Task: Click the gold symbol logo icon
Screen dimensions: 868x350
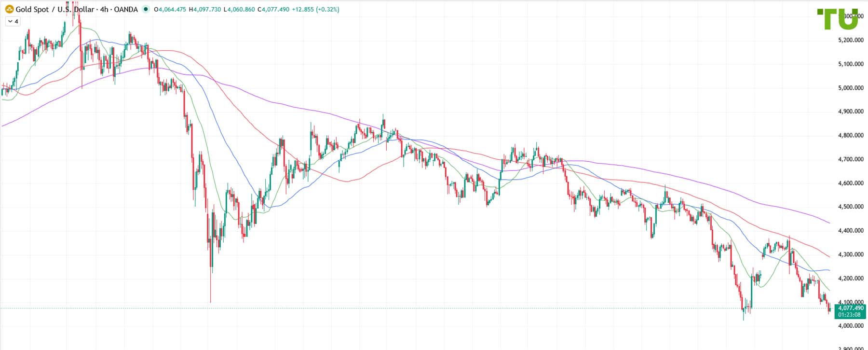Action: 9,9
